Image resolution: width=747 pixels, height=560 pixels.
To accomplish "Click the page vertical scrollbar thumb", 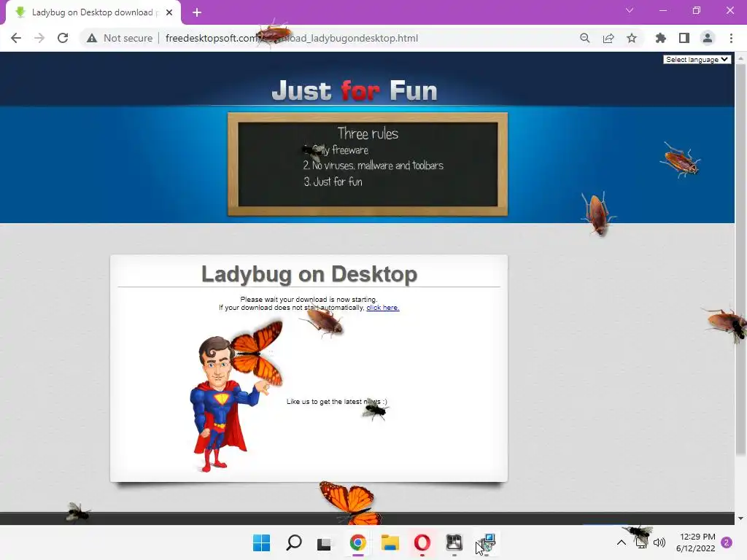I will click(740, 260).
